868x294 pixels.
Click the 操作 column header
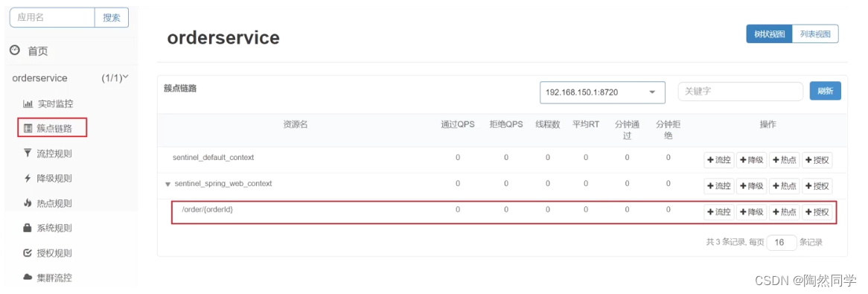[x=768, y=125]
